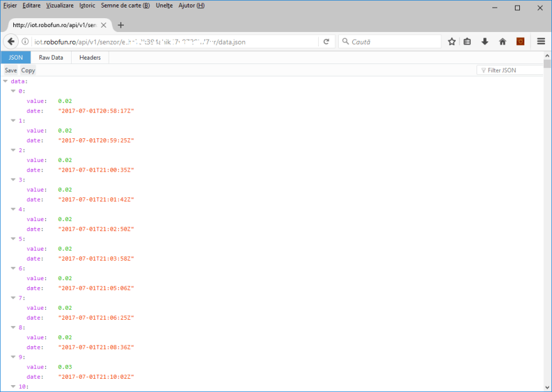Bookmark this page with the star icon
This screenshot has width=552, height=392.
pyautogui.click(x=451, y=41)
